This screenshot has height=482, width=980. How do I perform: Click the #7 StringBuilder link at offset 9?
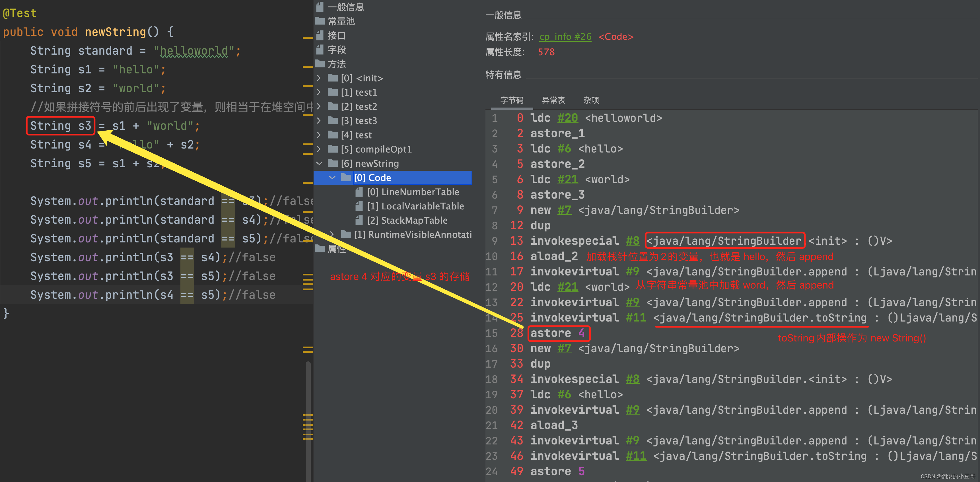(x=564, y=210)
